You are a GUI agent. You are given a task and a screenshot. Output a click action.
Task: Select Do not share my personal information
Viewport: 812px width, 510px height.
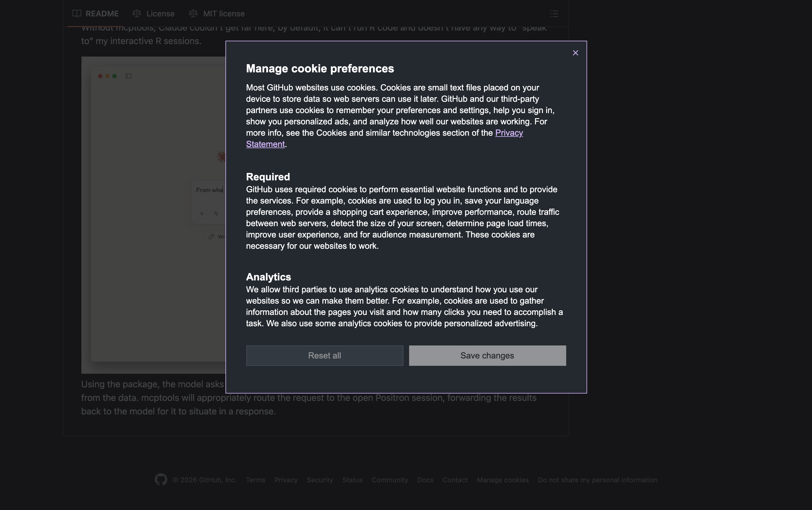click(597, 480)
